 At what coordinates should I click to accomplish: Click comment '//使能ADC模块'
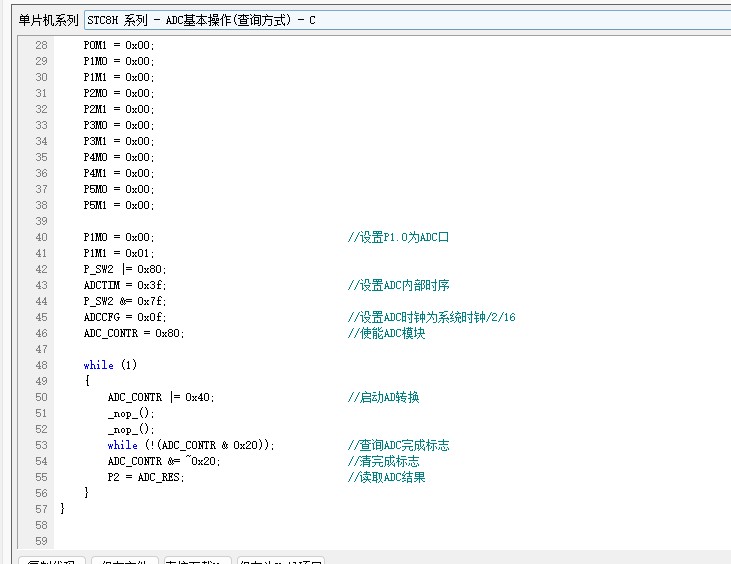point(386,333)
